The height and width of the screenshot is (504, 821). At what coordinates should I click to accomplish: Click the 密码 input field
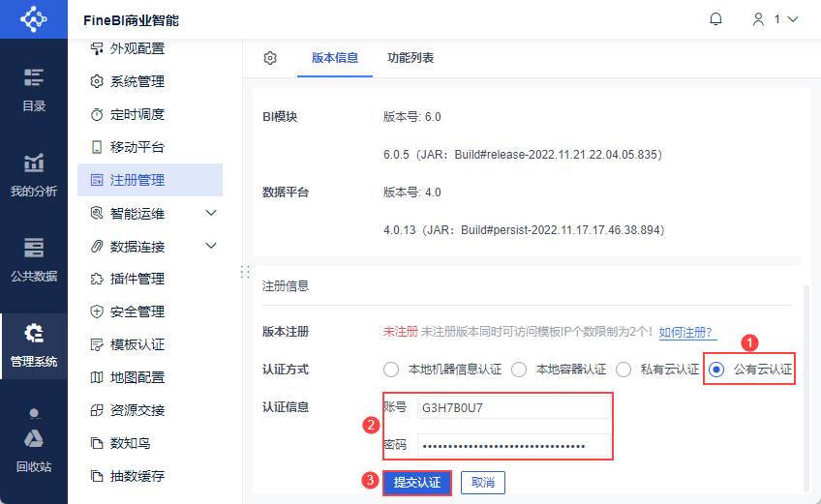(514, 445)
